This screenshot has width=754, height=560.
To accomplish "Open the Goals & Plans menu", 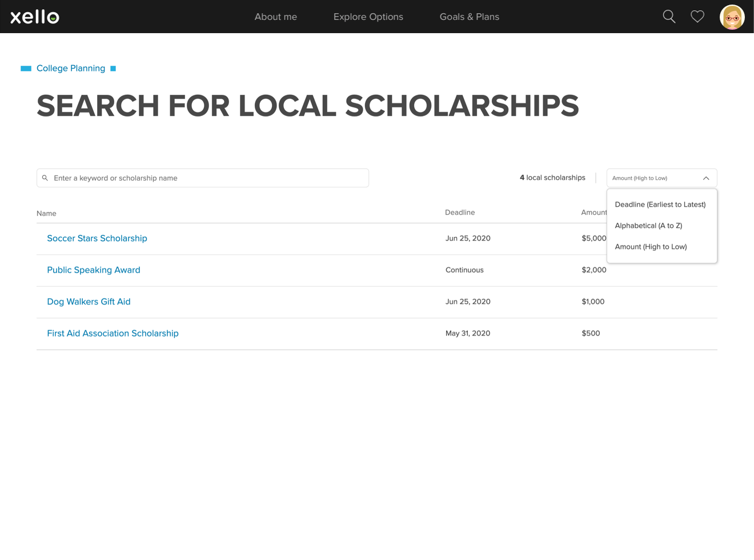I will click(x=470, y=17).
